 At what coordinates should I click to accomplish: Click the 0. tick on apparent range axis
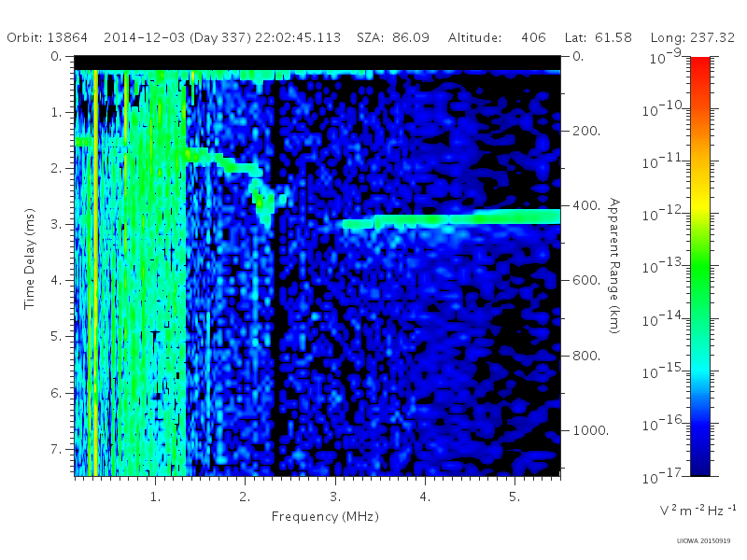pos(578,56)
